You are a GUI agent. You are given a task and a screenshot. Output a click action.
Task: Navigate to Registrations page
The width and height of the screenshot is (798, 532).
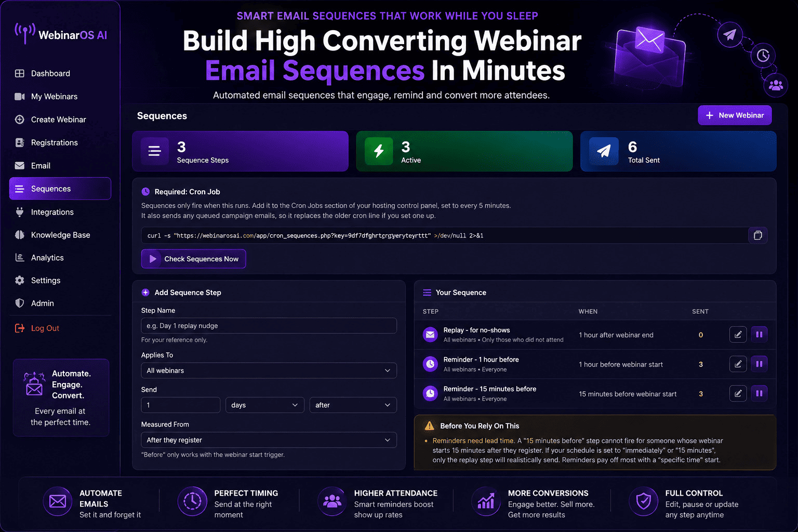tap(60, 142)
